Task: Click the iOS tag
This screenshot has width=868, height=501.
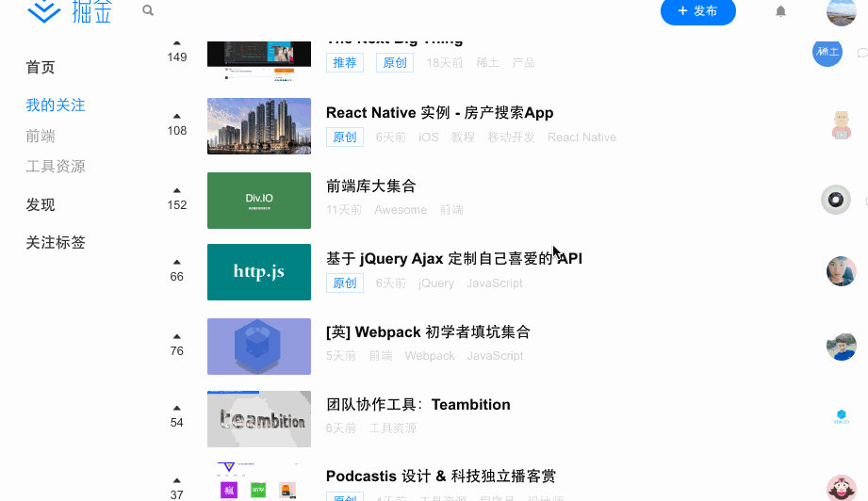Action: tap(429, 137)
